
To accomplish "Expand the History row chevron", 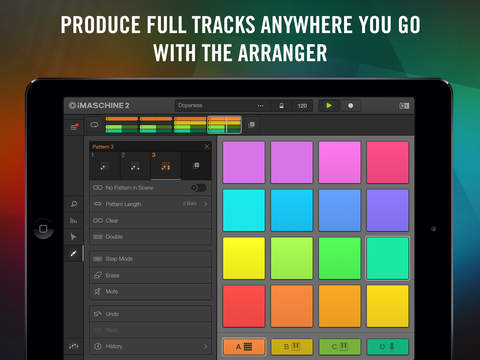I will pyautogui.click(x=205, y=347).
